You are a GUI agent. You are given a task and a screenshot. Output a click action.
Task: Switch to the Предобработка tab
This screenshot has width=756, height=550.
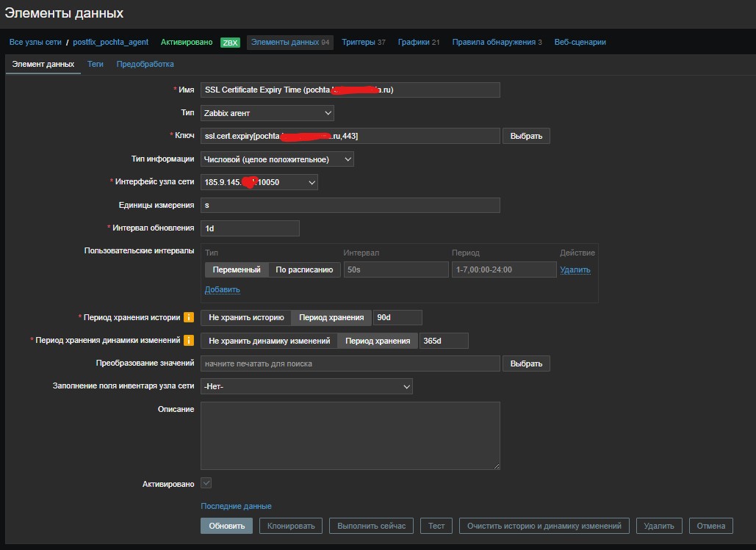click(145, 64)
